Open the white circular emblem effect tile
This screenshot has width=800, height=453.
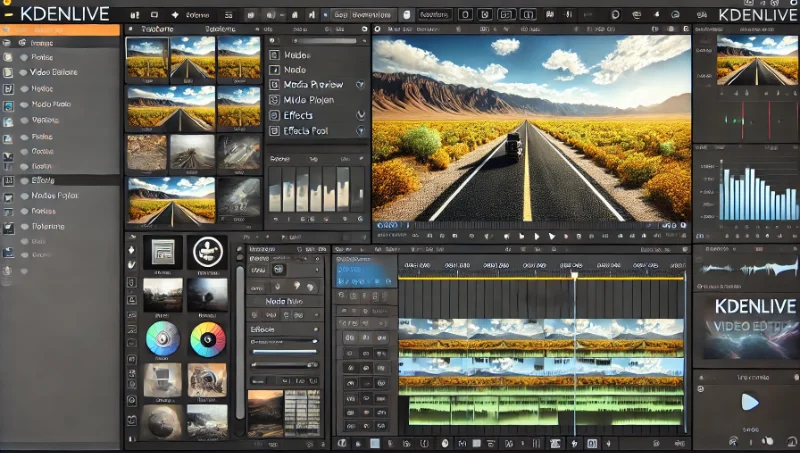(x=207, y=252)
